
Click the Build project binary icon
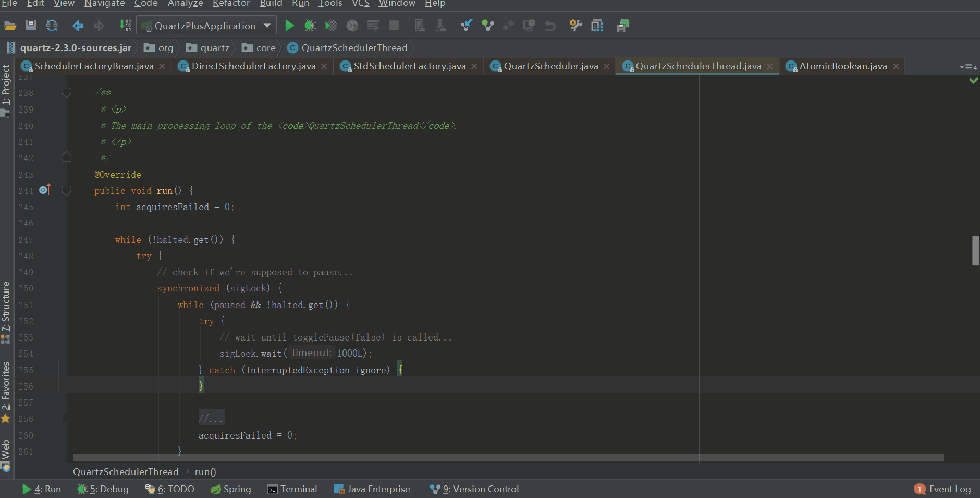point(125,26)
